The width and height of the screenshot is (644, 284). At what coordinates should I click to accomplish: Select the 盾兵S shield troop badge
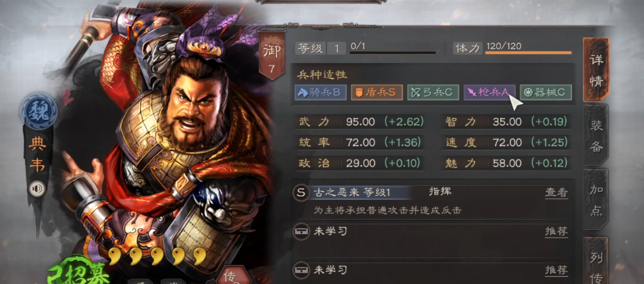(x=376, y=92)
